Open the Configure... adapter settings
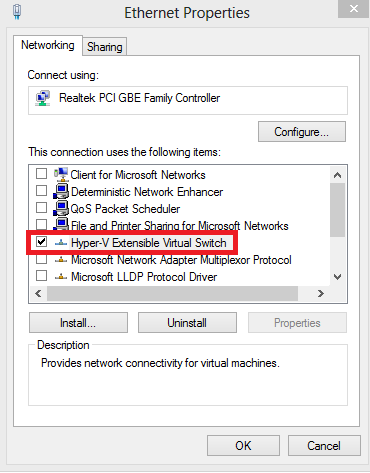Image resolution: width=370 pixels, height=473 pixels. pos(302,132)
